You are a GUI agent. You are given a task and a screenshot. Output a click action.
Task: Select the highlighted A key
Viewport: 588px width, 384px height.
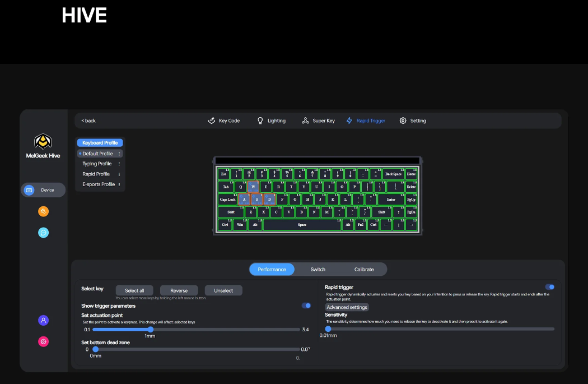[x=244, y=200]
